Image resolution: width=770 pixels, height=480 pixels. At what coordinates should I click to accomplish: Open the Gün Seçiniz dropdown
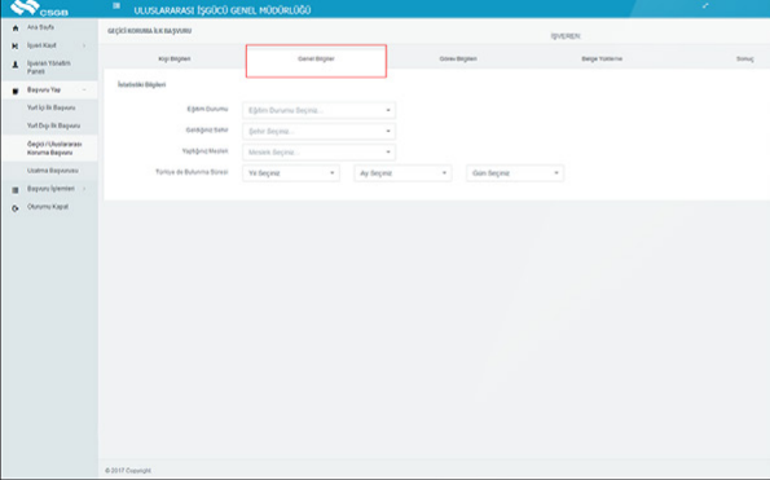coord(515,173)
